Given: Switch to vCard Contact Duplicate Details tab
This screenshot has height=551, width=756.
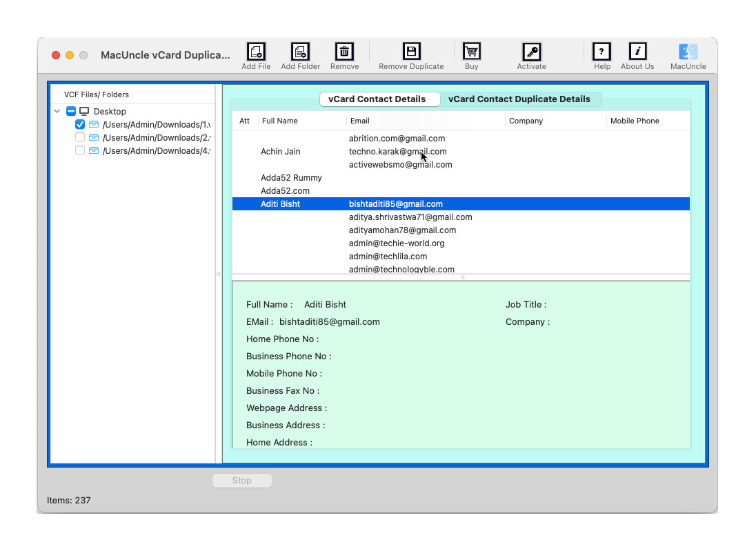Looking at the screenshot, I should 521,99.
